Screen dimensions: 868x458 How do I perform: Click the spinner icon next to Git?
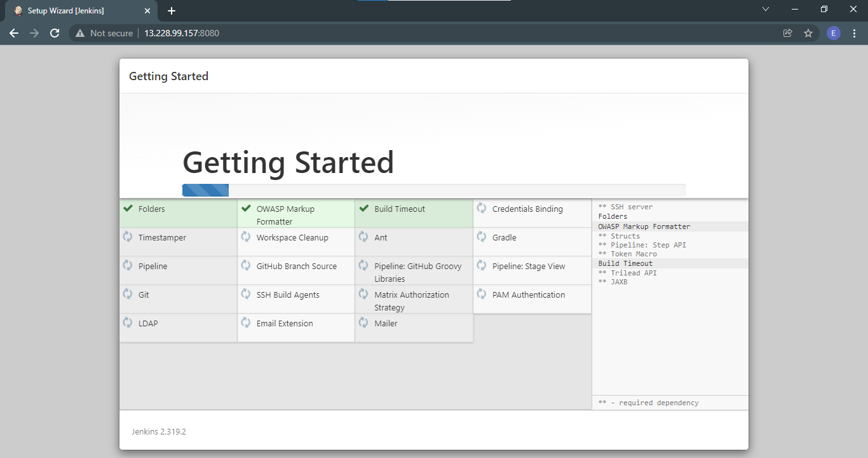coord(128,294)
